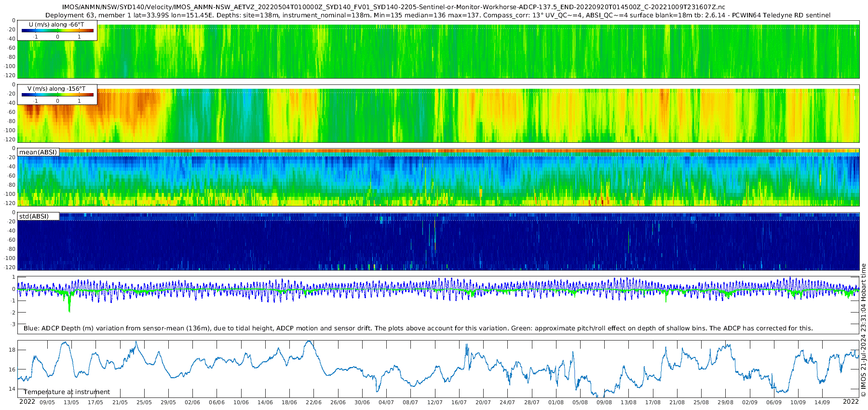Click the 'U (m/s) along -66°T' title
Screen dimensions: 868x410
click(56, 25)
